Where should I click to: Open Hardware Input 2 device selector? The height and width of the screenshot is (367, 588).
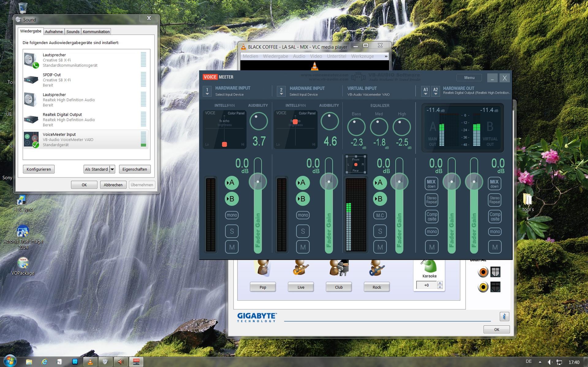pyautogui.click(x=281, y=91)
